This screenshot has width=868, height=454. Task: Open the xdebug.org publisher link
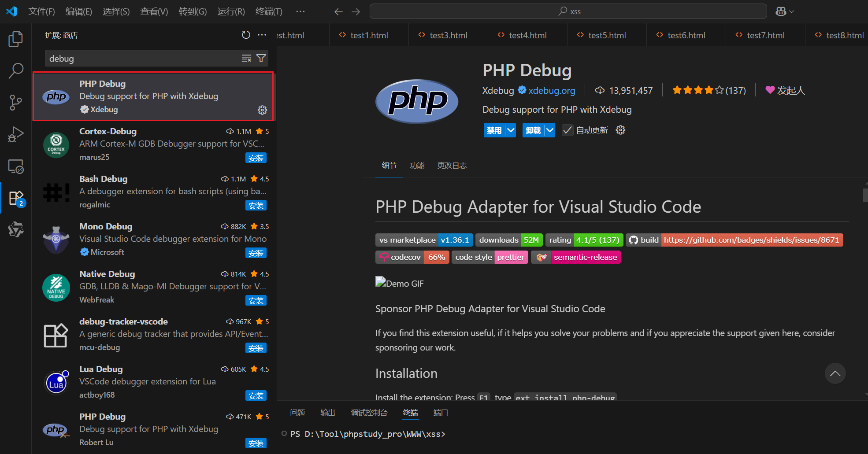tap(551, 91)
